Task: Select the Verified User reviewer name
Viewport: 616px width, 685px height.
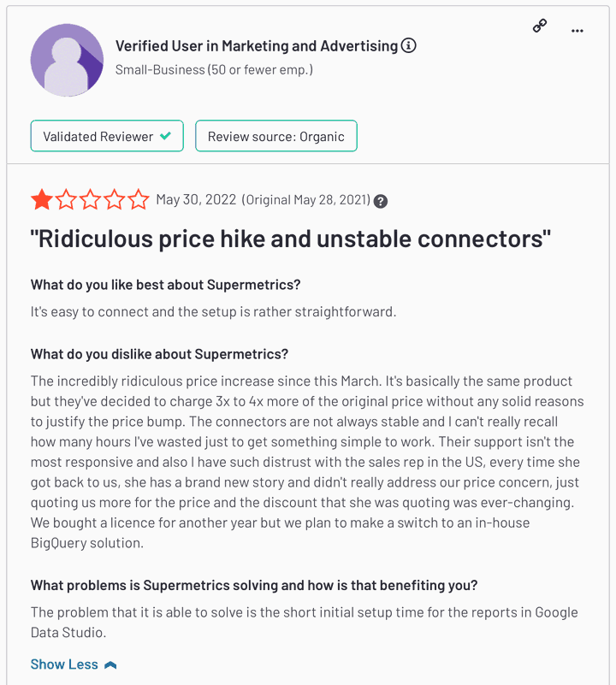Action: 255,45
